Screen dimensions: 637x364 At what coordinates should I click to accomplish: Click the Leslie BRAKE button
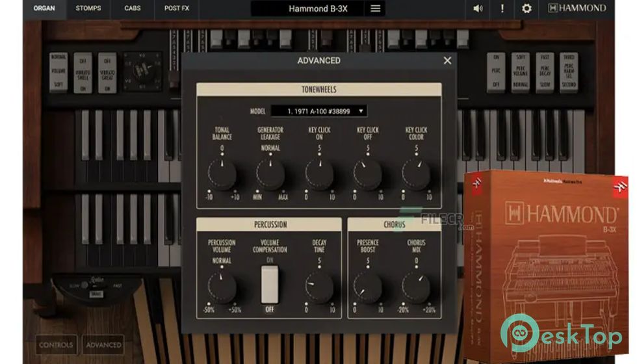click(x=96, y=294)
